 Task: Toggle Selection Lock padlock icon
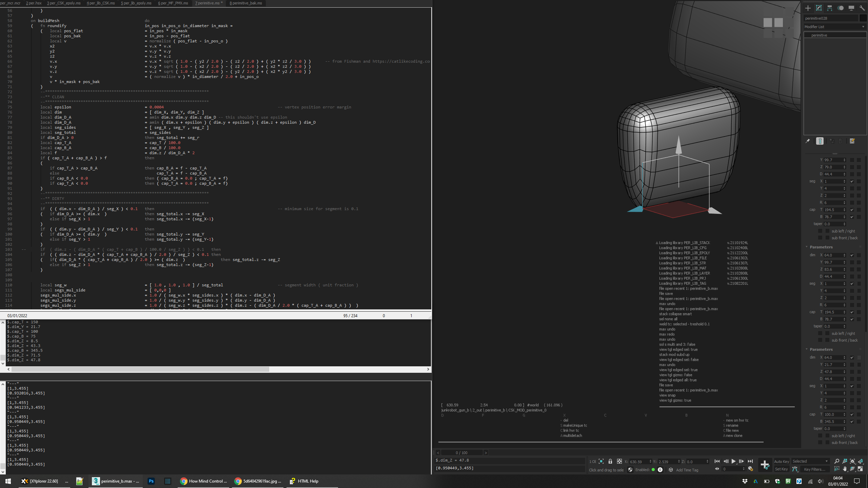pos(610,461)
